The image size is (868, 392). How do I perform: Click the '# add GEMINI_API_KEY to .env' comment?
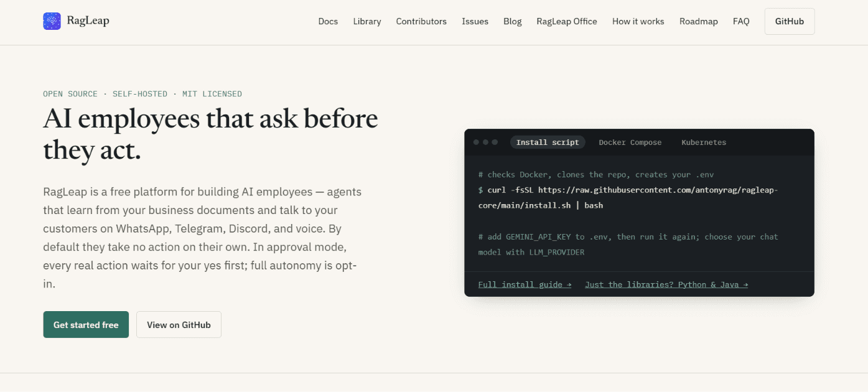pyautogui.click(x=628, y=245)
